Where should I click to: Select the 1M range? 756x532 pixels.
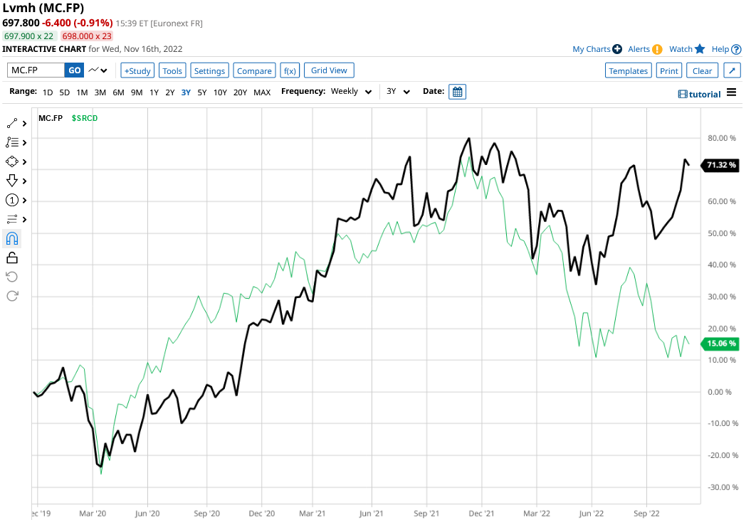tap(82, 92)
